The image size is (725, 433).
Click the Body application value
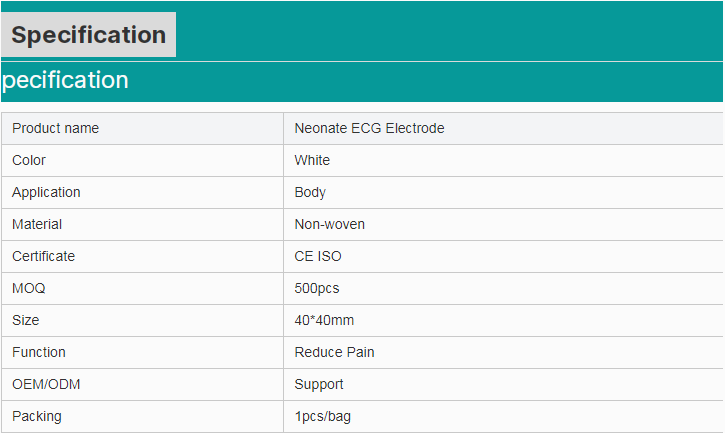tap(310, 192)
